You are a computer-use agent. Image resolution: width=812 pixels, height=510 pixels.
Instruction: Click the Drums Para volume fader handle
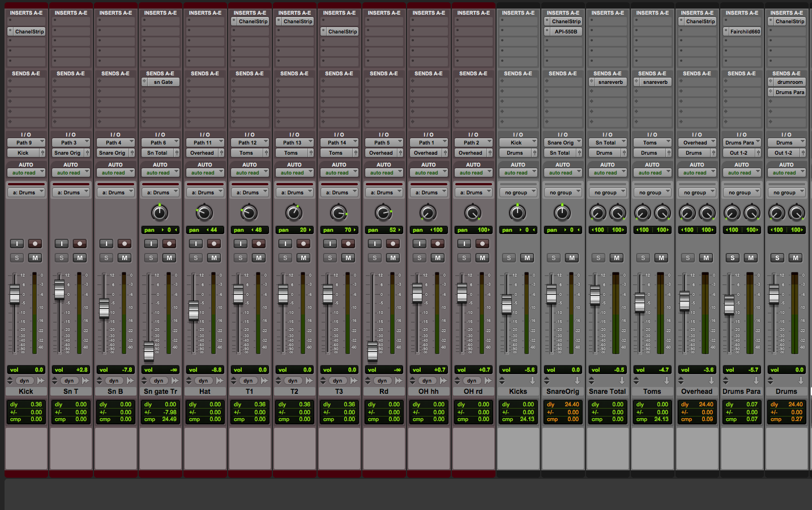click(x=730, y=305)
